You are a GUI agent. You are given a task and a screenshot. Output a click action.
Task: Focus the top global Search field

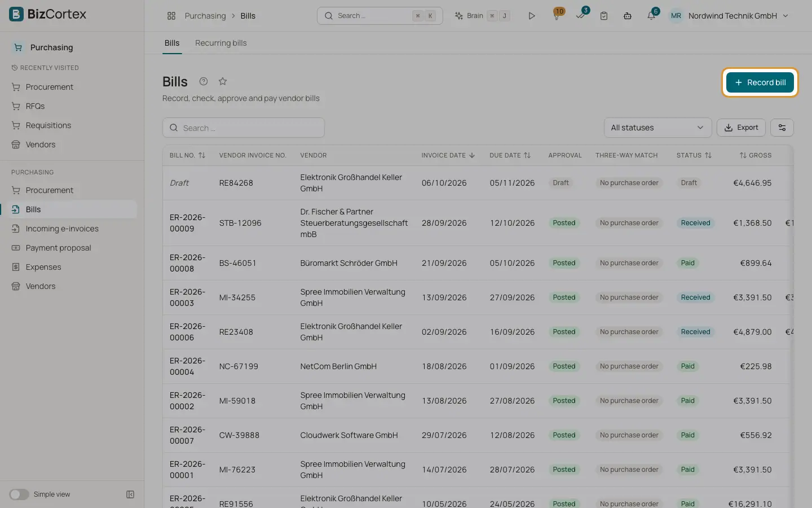tap(379, 16)
